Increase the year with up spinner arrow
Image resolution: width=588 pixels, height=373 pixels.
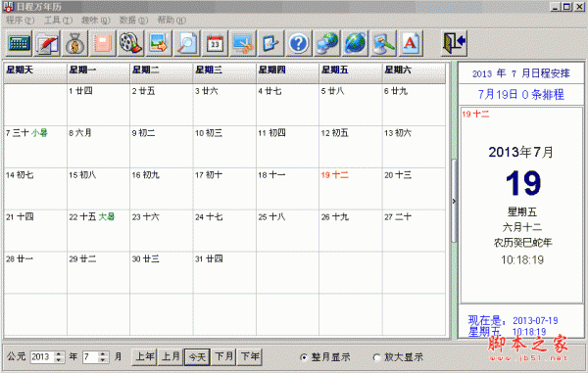click(x=59, y=353)
